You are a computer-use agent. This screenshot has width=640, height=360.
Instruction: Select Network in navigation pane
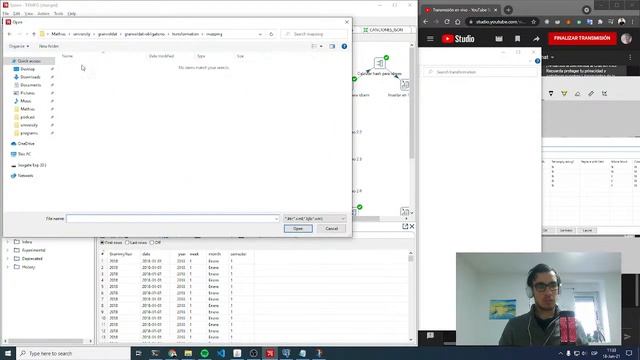point(25,176)
